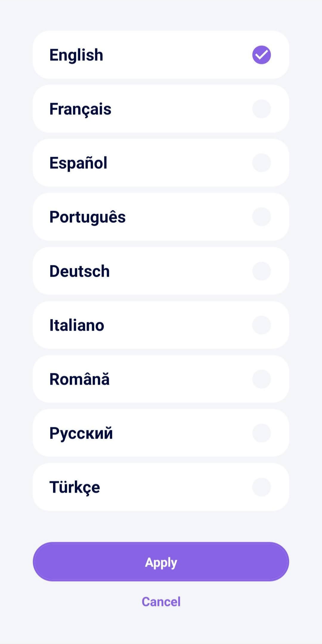Select the radio circle for Română
Image resolution: width=322 pixels, height=644 pixels.
coord(261,379)
